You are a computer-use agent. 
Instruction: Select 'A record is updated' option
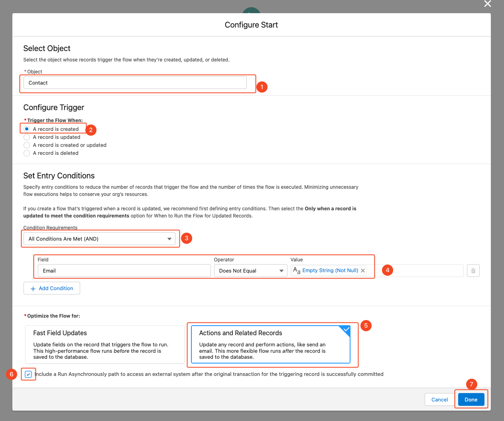(27, 137)
